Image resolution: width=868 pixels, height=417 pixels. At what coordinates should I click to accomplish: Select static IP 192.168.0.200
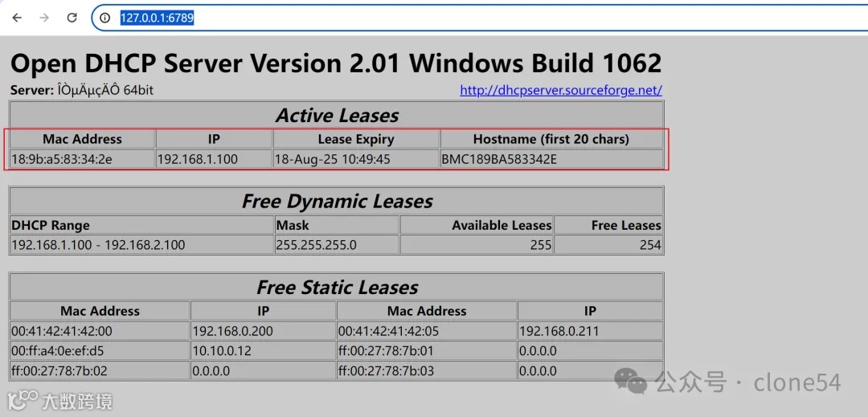(232, 331)
